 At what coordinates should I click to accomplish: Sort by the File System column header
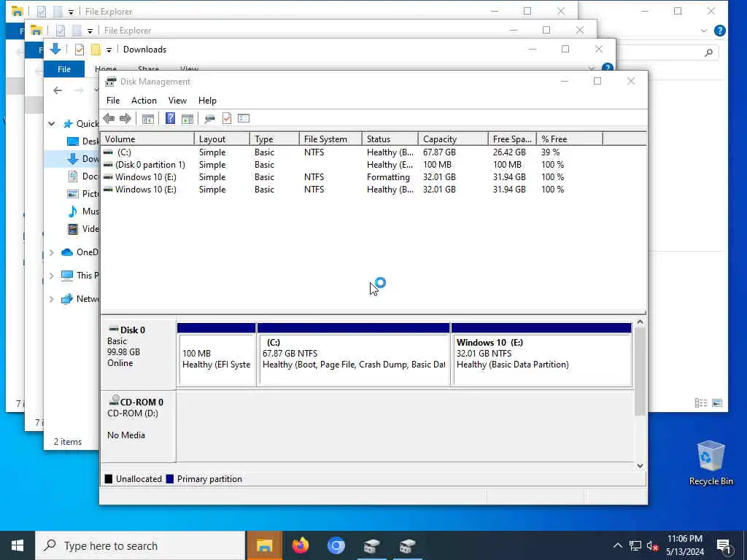click(330, 139)
